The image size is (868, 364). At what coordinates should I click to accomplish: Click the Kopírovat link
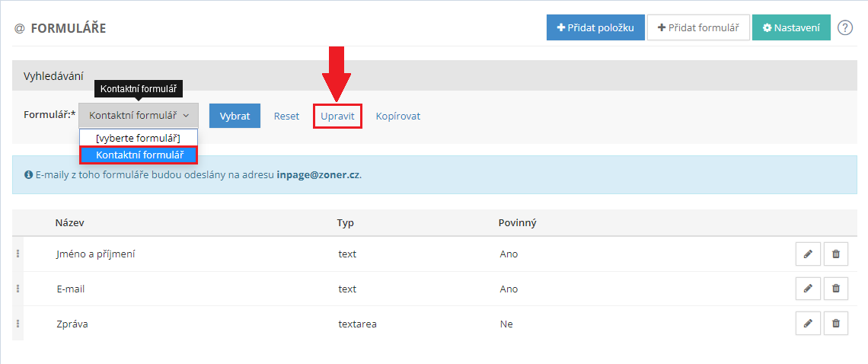[397, 117]
